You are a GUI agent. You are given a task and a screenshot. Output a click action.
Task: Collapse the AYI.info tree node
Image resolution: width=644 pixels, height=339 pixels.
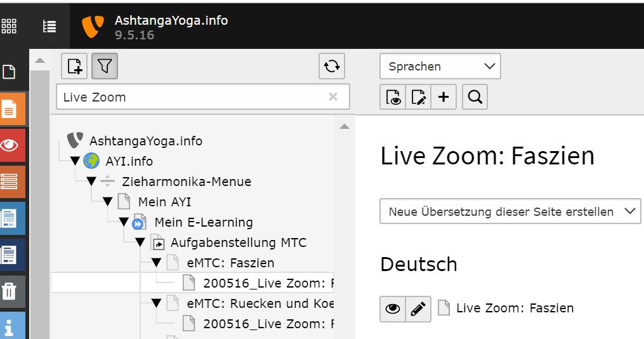click(75, 161)
